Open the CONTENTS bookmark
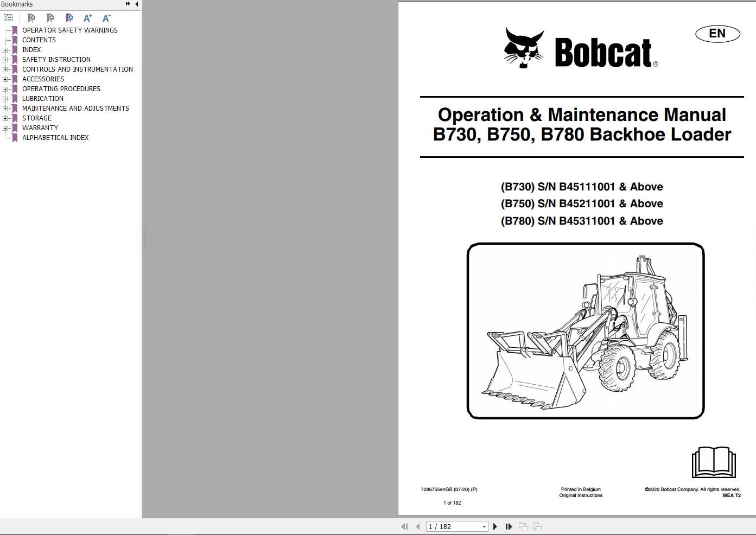Viewport: 756px width, 535px height. pyautogui.click(x=39, y=40)
